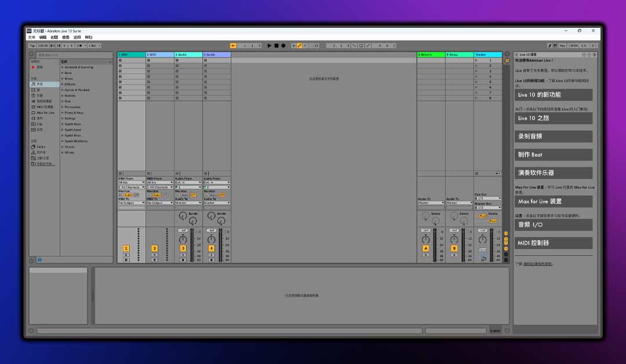
Task: Click the Stop All Clips button in Master
Action: click(x=476, y=174)
